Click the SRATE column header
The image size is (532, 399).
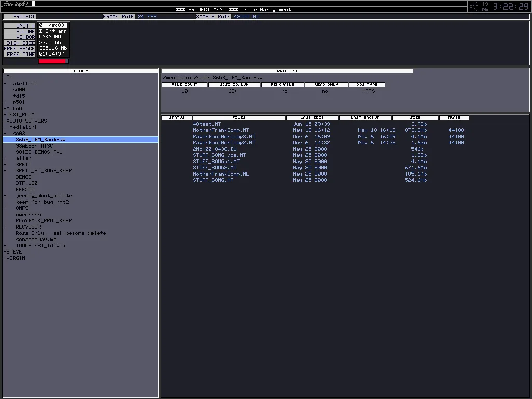[454, 118]
